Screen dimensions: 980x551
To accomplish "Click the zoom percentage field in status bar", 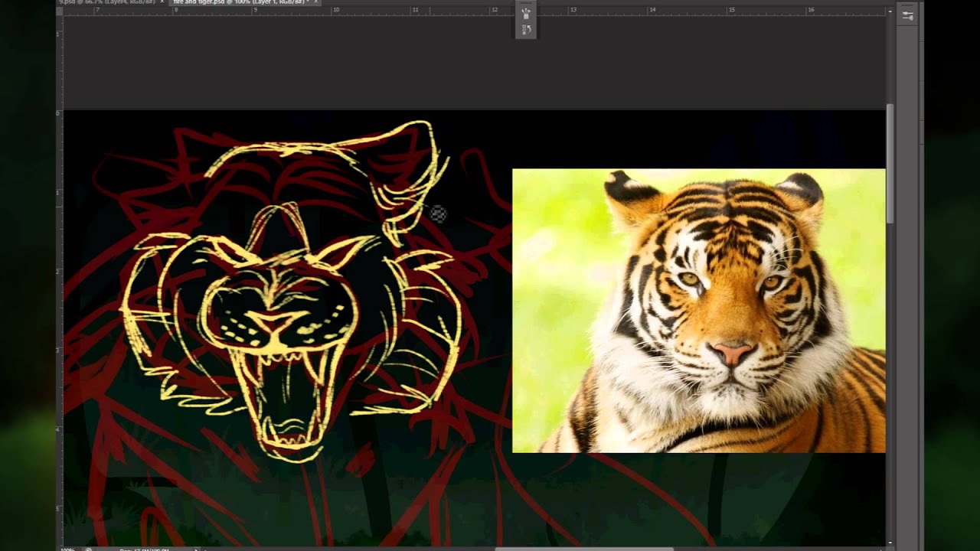I will tap(67, 549).
